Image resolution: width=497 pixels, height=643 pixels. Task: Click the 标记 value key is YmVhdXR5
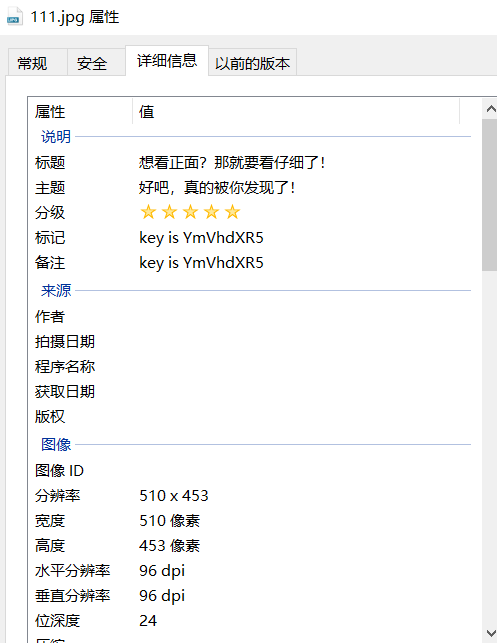click(201, 238)
